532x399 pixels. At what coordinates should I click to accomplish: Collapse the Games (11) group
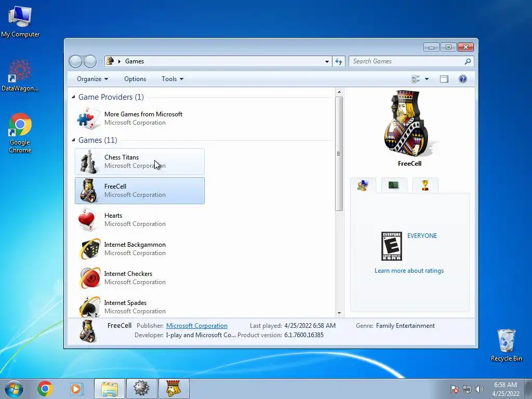pyautogui.click(x=73, y=140)
